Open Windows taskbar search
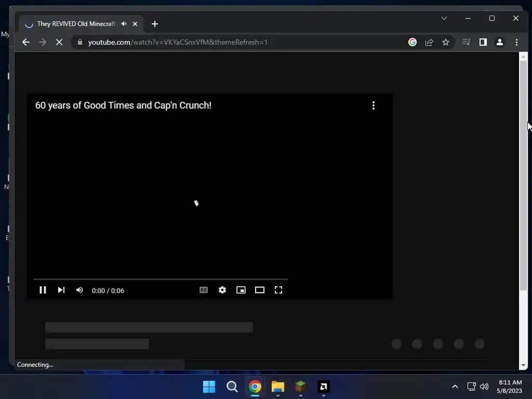 click(232, 387)
